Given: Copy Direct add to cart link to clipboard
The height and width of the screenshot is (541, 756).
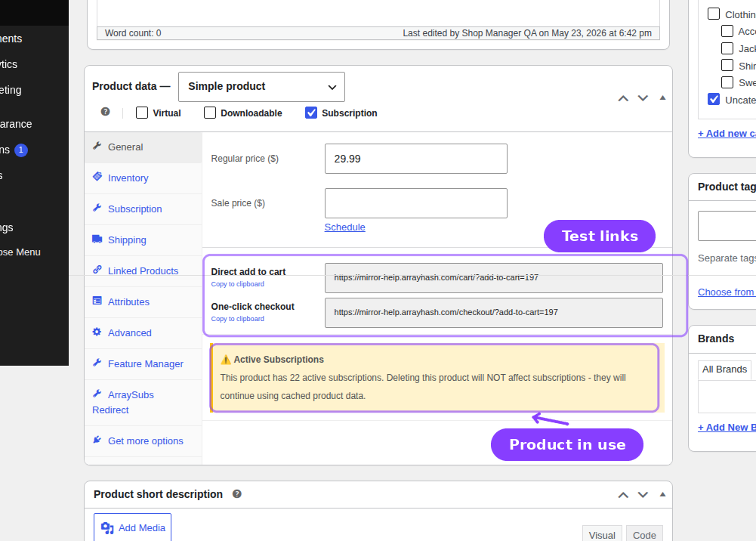Looking at the screenshot, I should tap(238, 284).
